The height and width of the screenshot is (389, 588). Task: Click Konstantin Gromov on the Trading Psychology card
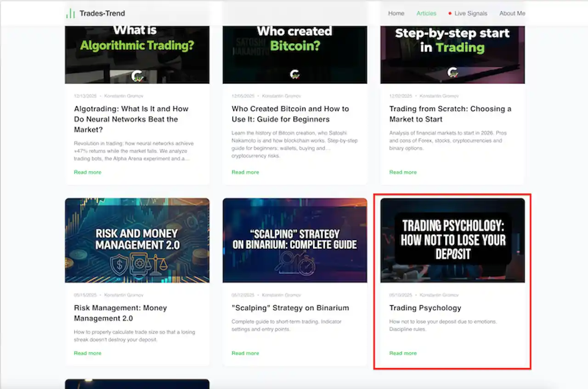pyautogui.click(x=439, y=295)
